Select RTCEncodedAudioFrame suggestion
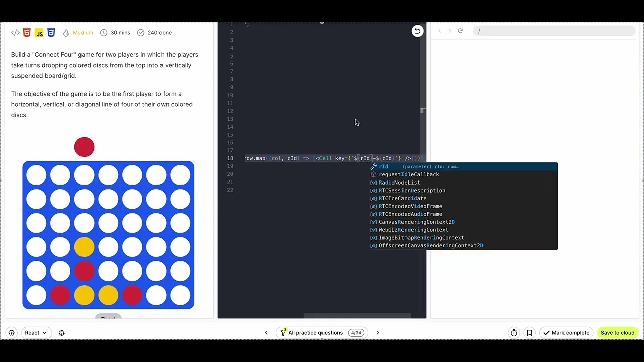 [464, 214]
